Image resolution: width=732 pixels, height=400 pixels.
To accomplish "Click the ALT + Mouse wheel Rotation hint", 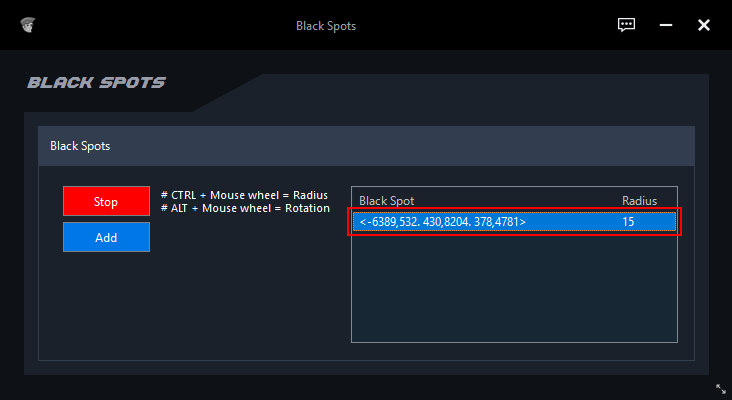I will tap(244, 208).
